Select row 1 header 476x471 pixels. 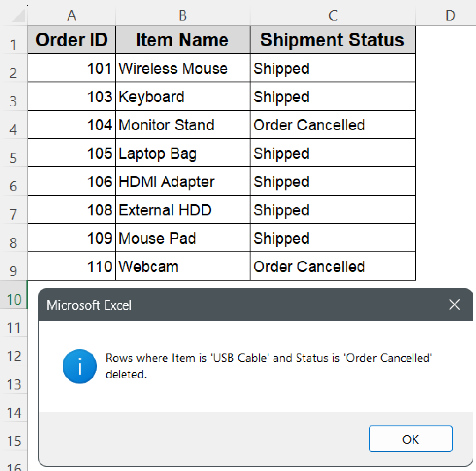pyautogui.click(x=13, y=44)
